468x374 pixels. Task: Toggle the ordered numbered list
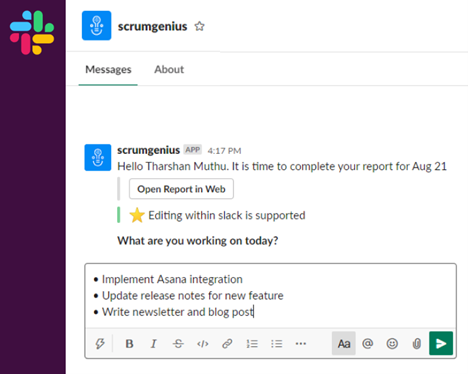click(x=252, y=344)
